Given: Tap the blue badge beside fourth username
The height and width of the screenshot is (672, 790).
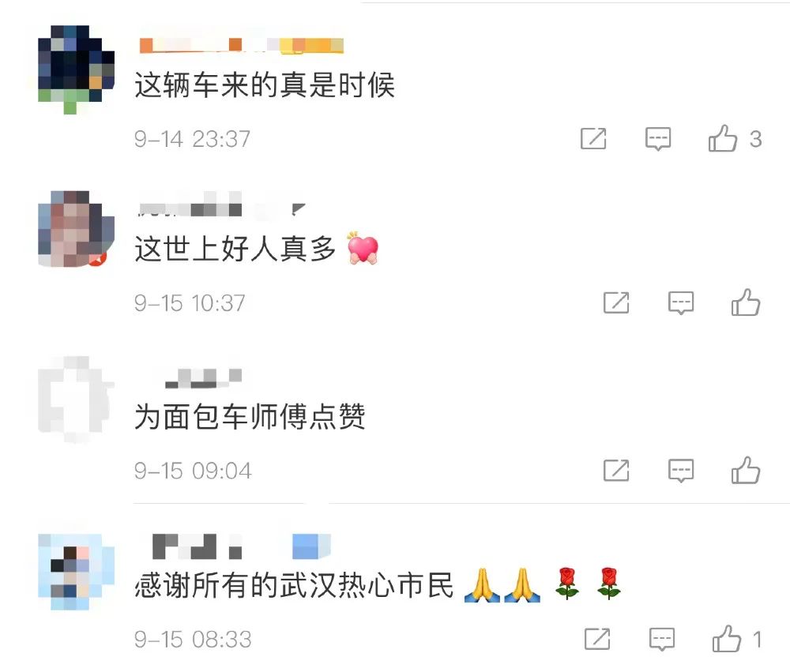Looking at the screenshot, I should pyautogui.click(x=311, y=546).
